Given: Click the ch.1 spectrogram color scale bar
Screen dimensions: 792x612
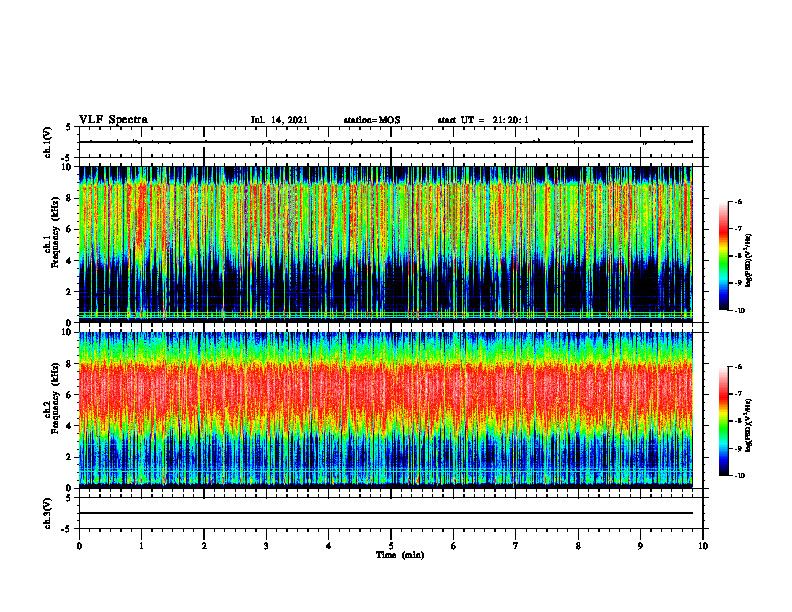Looking at the screenshot, I should pos(724,256).
